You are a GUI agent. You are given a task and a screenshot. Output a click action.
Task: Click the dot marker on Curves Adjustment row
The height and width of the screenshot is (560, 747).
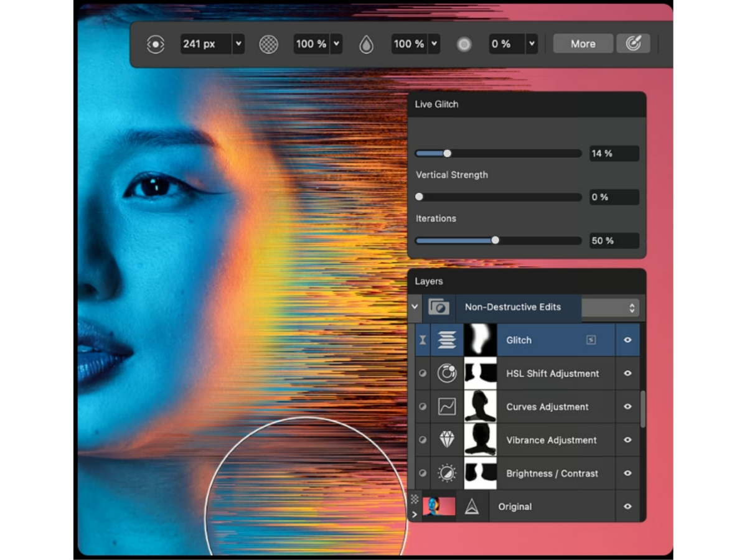pos(423,407)
